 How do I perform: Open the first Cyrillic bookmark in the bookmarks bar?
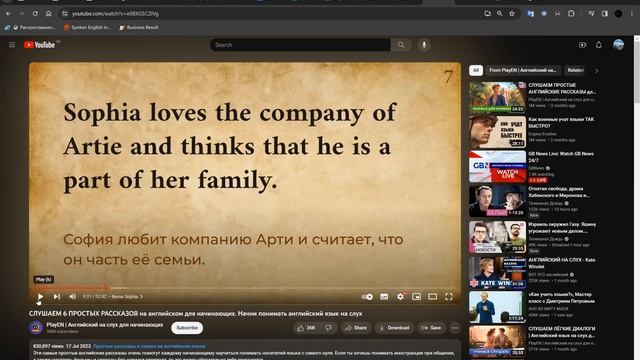point(34,27)
